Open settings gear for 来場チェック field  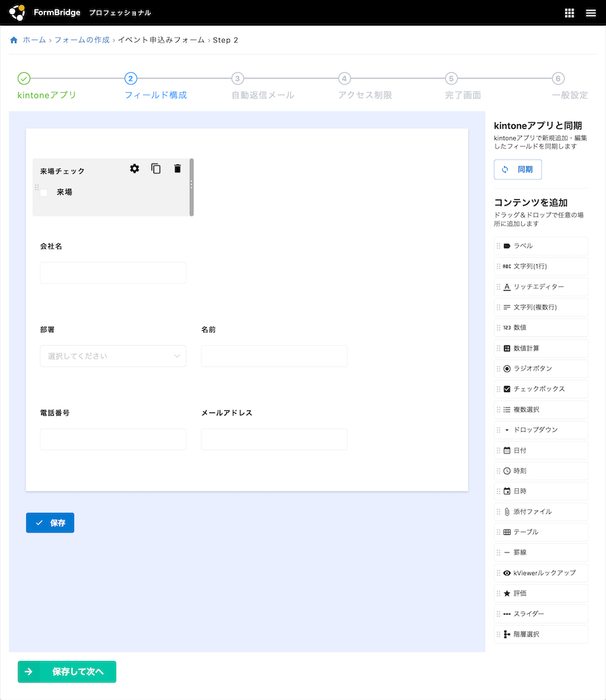pyautogui.click(x=135, y=168)
